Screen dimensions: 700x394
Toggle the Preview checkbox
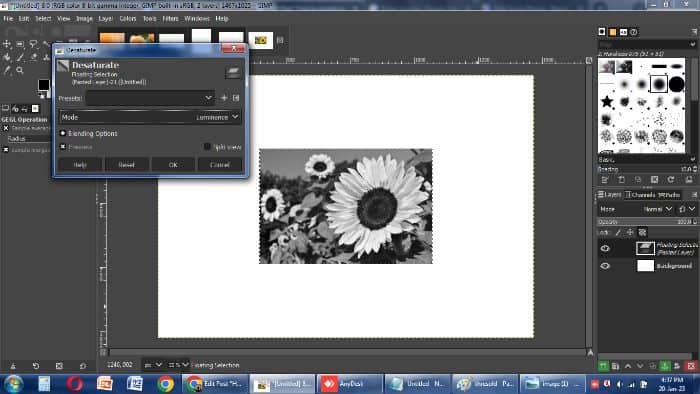63,146
